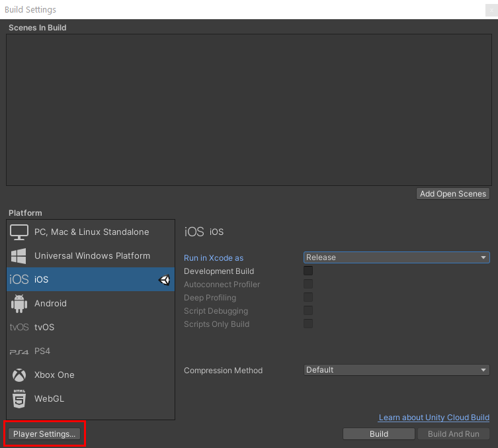Click the Android robot icon

tap(19, 304)
